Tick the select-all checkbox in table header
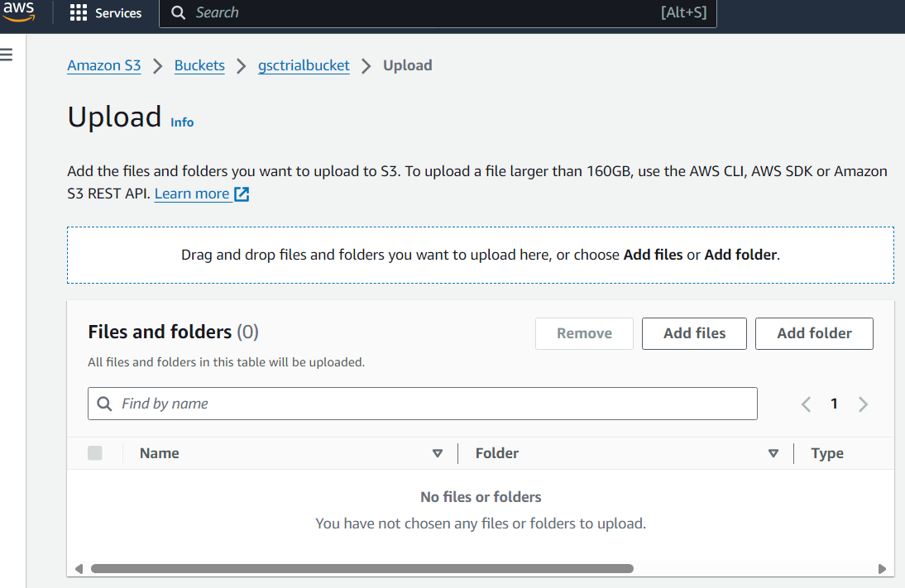Image resolution: width=905 pixels, height=588 pixels. (95, 453)
